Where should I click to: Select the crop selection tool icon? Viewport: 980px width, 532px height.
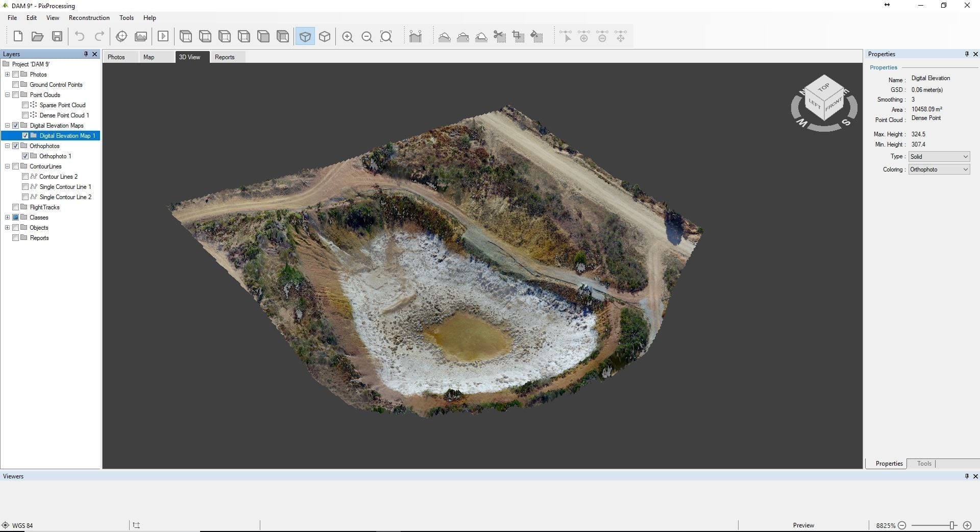click(x=518, y=36)
